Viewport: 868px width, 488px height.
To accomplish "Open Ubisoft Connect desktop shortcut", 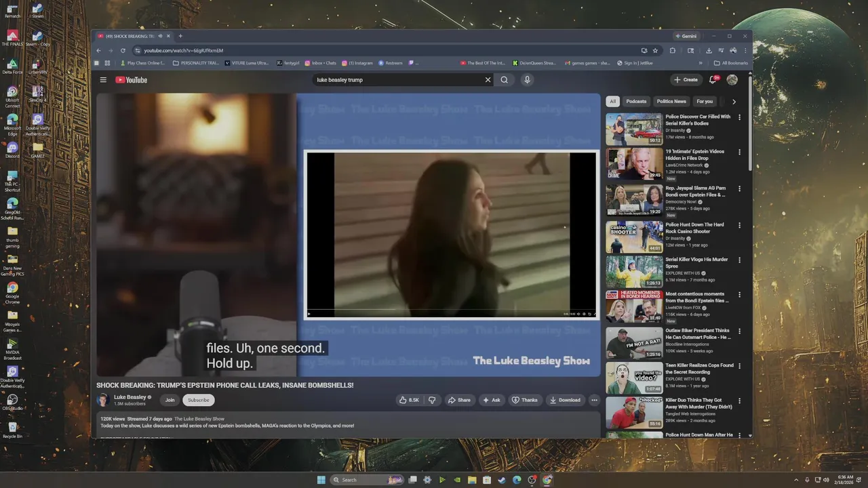I will [12, 97].
